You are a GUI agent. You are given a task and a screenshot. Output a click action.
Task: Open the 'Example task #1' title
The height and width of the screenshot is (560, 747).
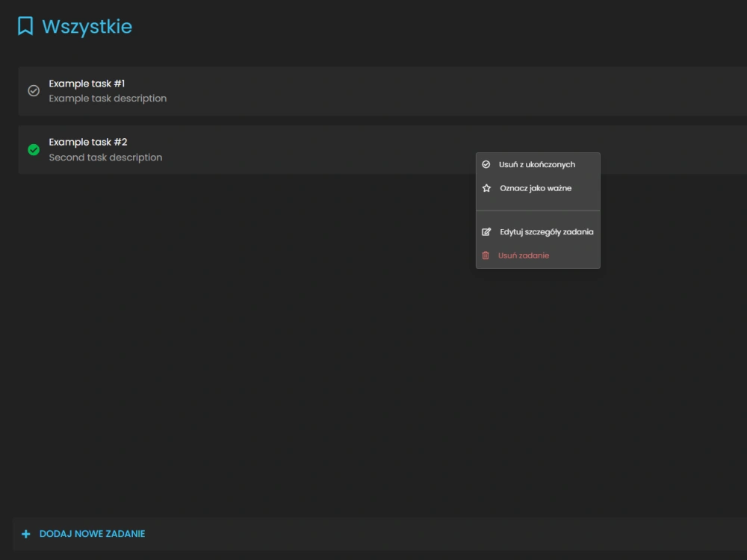click(x=87, y=84)
